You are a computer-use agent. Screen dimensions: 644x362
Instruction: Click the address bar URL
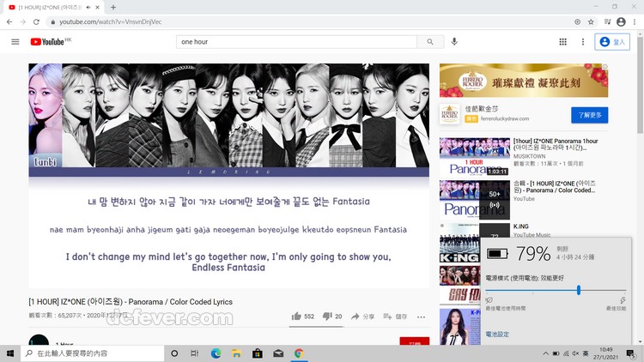(110, 21)
